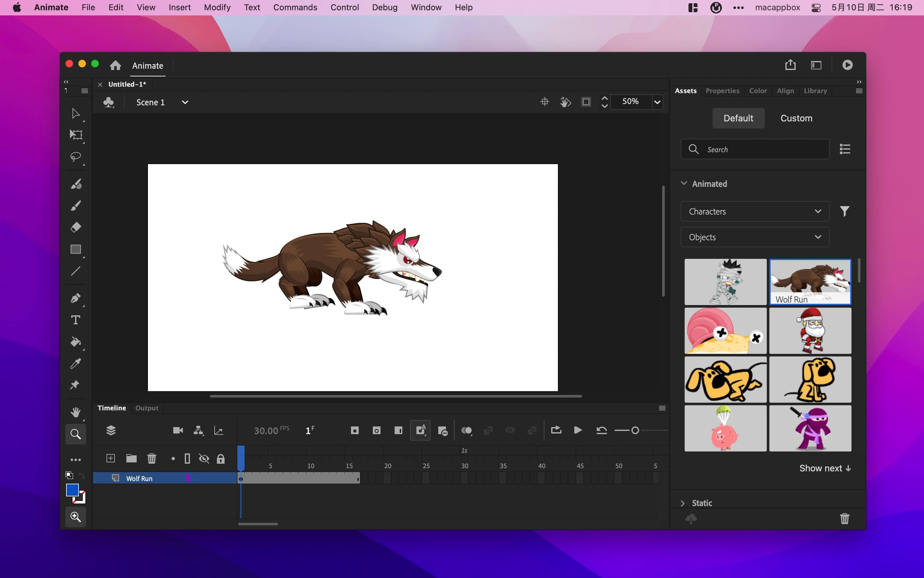Image resolution: width=924 pixels, height=578 pixels.
Task: Collapse the right panel dock arrows
Action: point(859,82)
